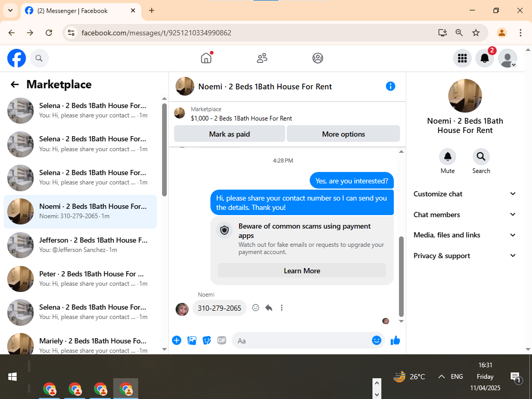Open the Chrome zoom magnifier icon
The image size is (532, 399).
pyautogui.click(x=459, y=33)
